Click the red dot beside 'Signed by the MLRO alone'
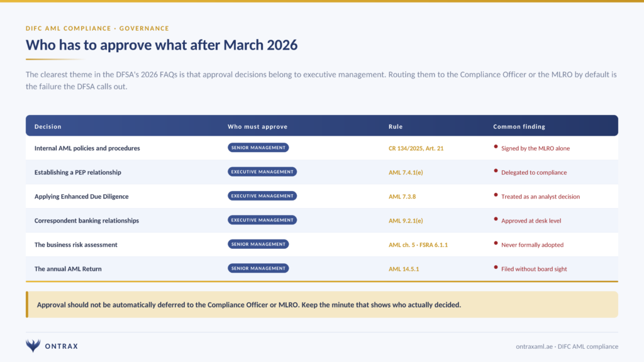 [x=496, y=146]
